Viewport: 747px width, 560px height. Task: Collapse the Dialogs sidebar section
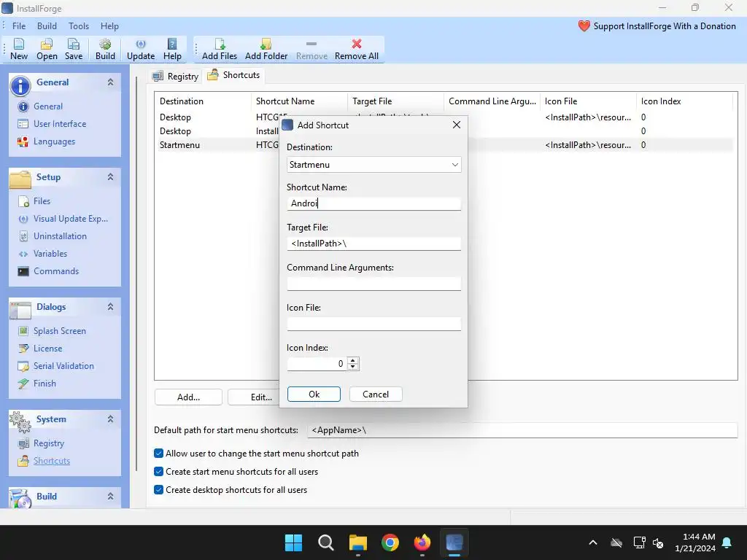[111, 307]
